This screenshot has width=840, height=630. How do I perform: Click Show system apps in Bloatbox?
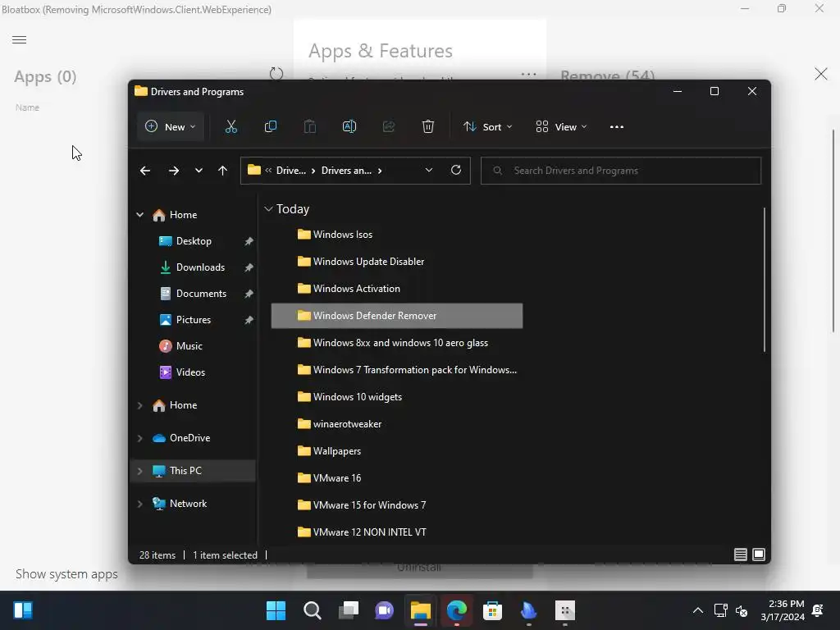tap(66, 573)
